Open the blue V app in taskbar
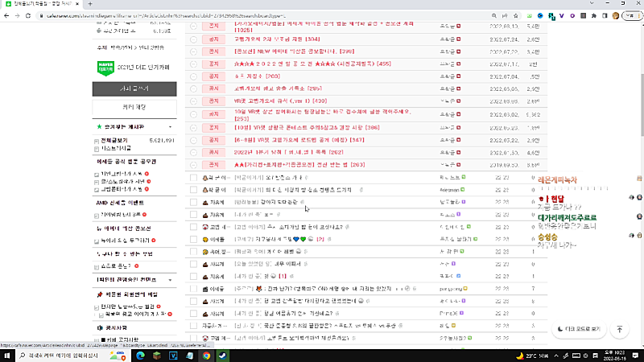 (x=173, y=356)
